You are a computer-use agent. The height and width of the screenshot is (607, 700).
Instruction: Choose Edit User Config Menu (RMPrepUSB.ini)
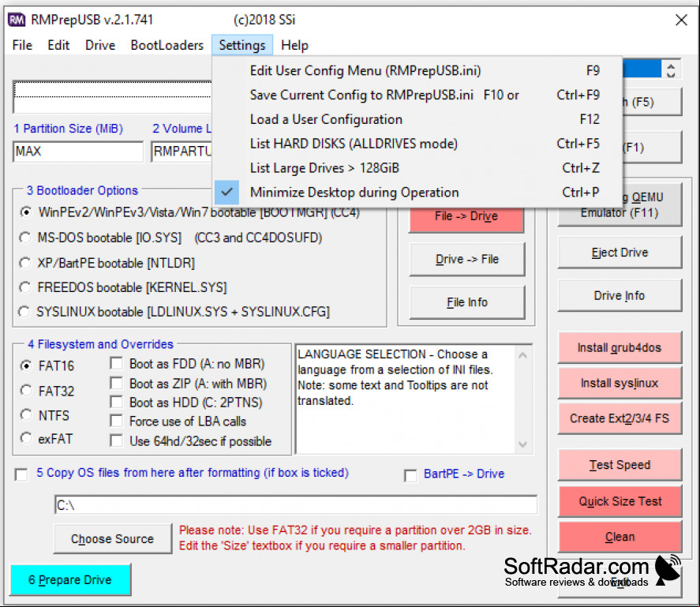417,70
